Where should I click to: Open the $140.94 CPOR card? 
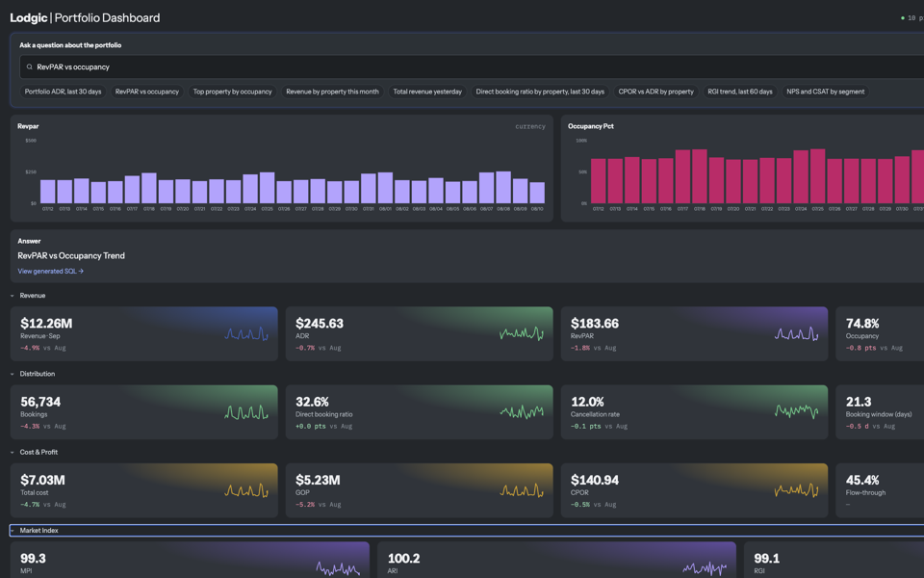click(694, 490)
